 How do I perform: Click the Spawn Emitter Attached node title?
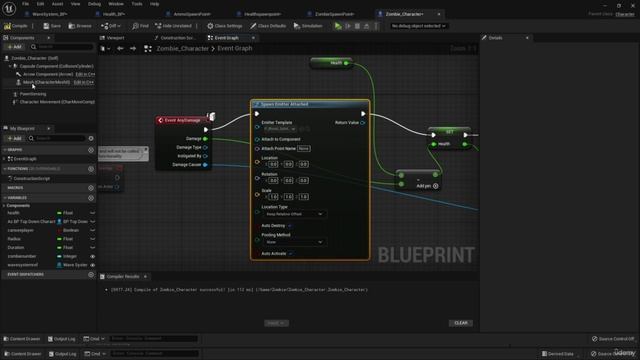coord(284,104)
